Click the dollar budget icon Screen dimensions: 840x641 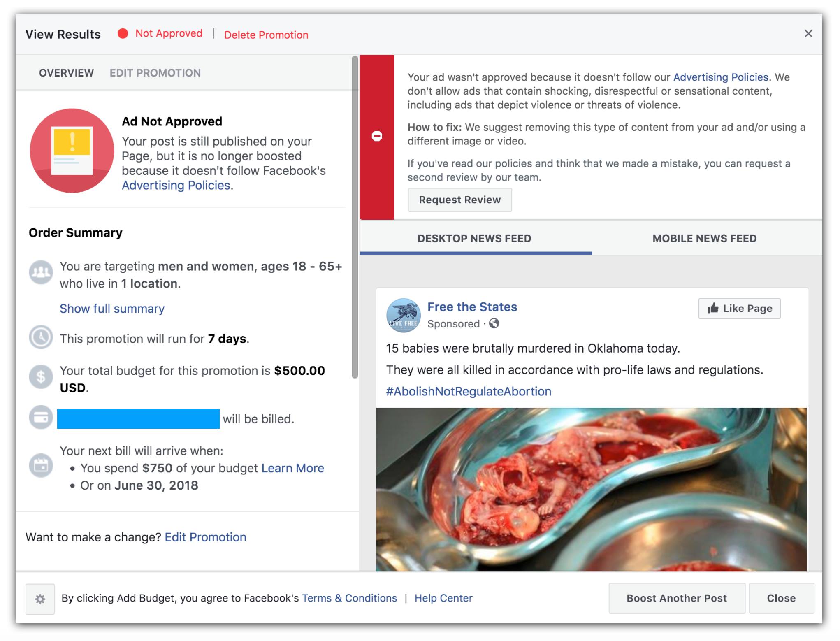[41, 376]
